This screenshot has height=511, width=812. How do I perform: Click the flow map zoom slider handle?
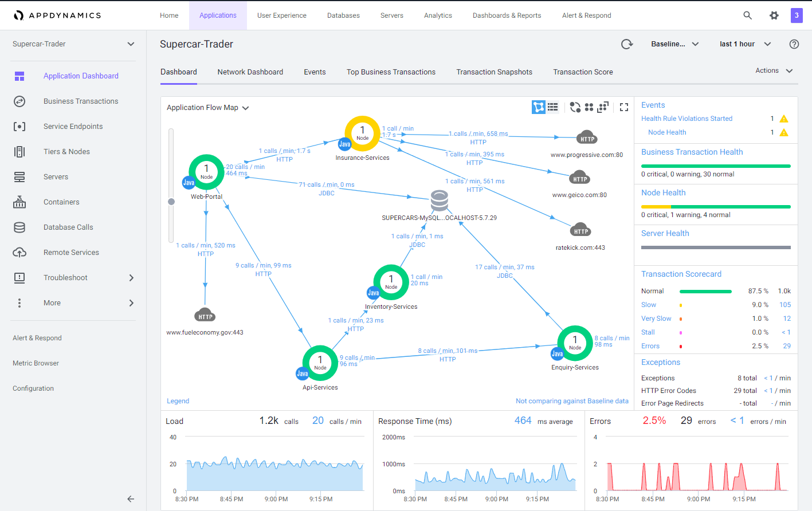coord(171,202)
